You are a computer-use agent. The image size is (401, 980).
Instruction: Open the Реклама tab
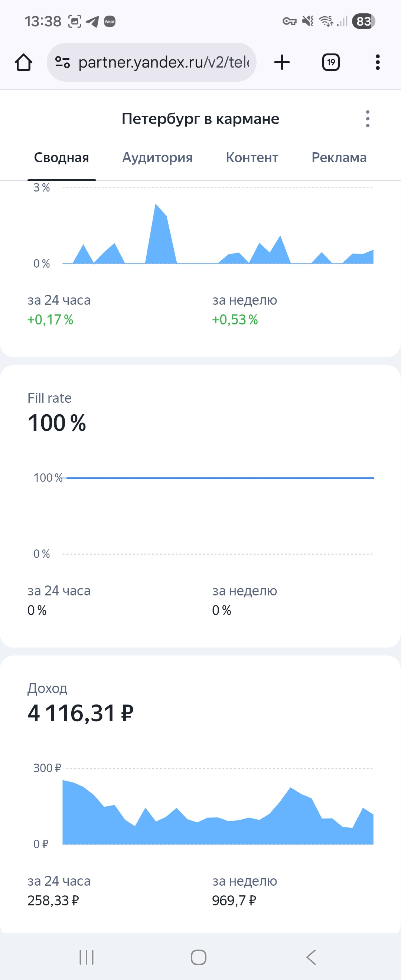tap(339, 157)
